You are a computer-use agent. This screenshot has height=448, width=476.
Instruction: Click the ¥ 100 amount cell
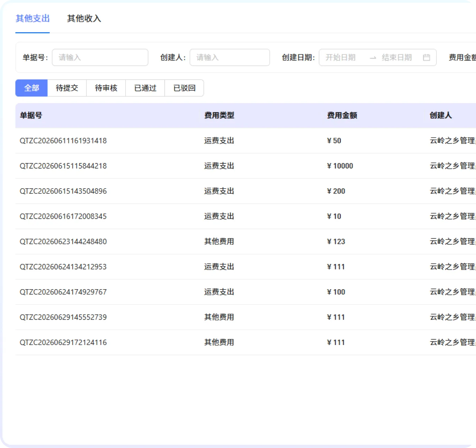336,292
